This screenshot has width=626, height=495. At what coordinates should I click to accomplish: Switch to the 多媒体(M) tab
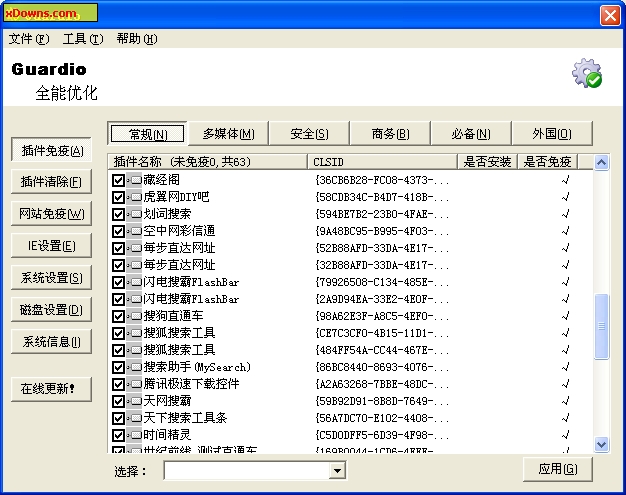point(228,134)
